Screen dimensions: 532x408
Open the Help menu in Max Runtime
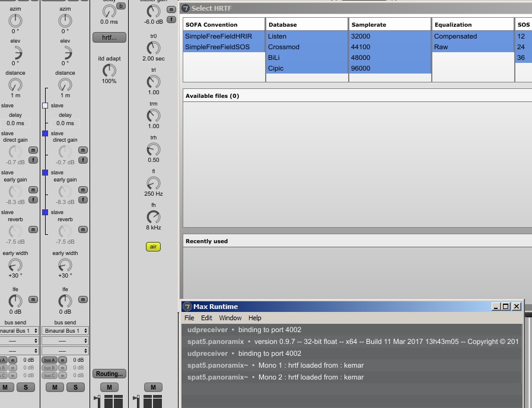pos(254,318)
